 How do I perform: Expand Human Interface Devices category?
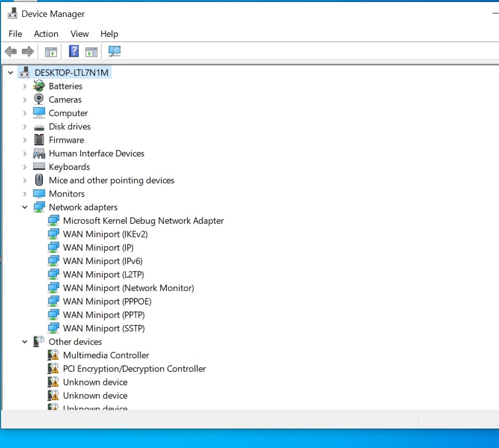pos(25,153)
